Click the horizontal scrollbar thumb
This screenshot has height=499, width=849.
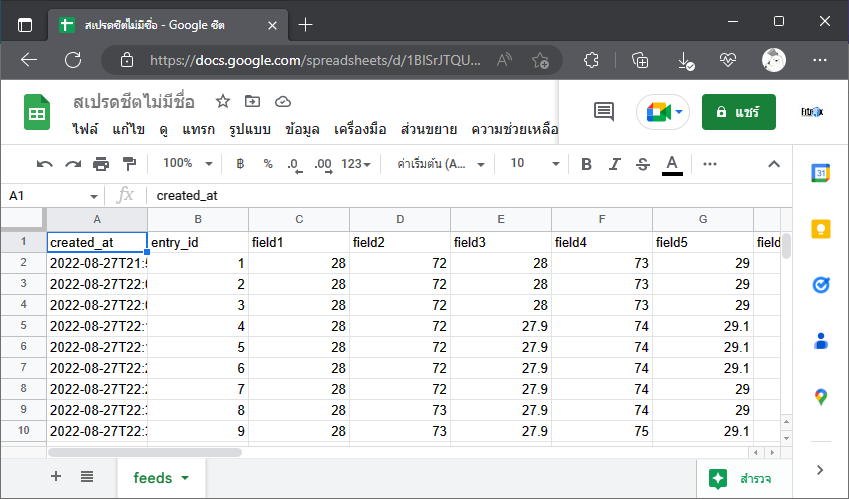click(x=145, y=452)
